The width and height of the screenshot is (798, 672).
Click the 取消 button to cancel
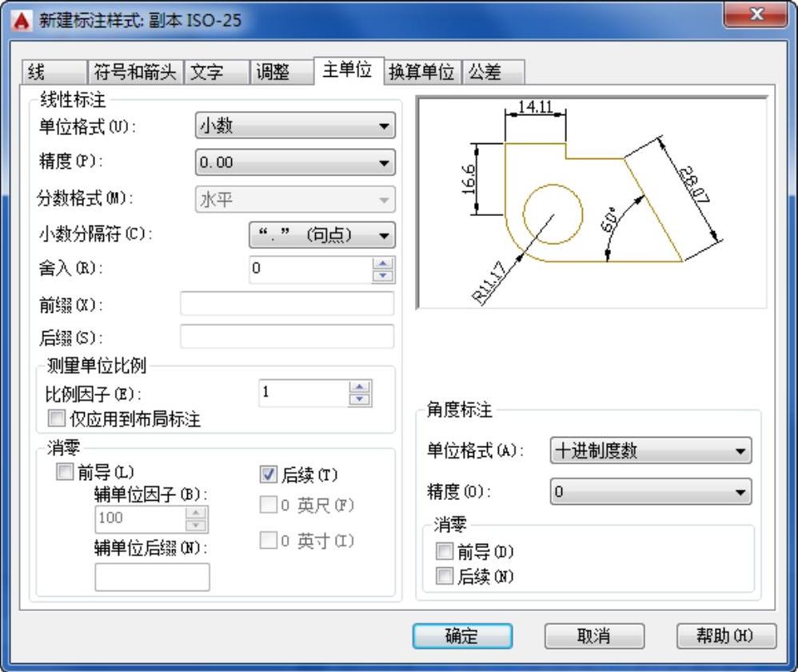(x=593, y=636)
